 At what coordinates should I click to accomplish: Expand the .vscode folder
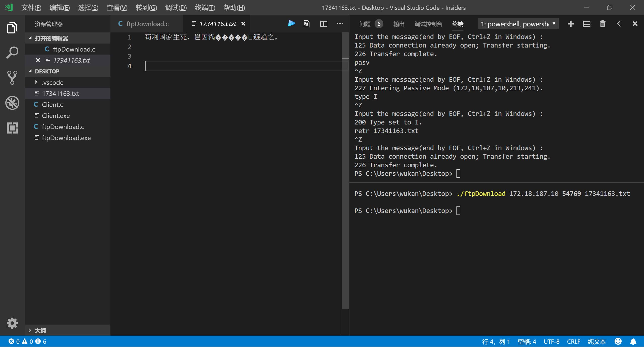tap(53, 82)
